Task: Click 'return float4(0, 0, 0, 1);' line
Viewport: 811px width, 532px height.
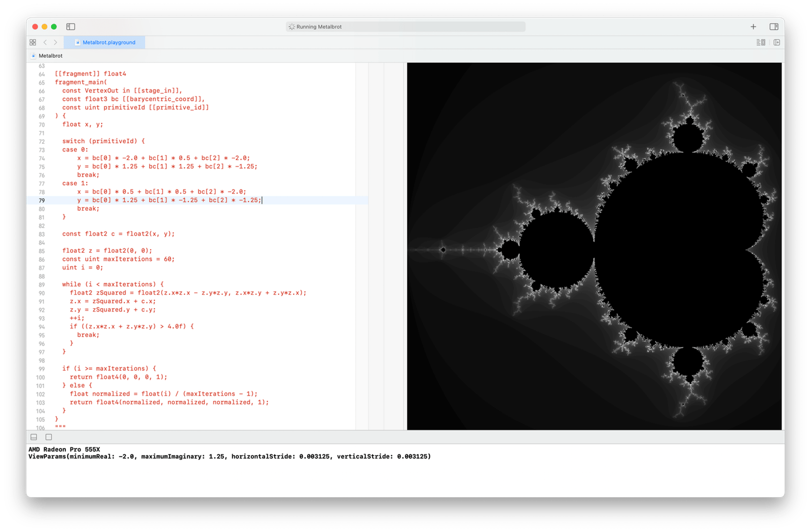Action: pyautogui.click(x=119, y=377)
